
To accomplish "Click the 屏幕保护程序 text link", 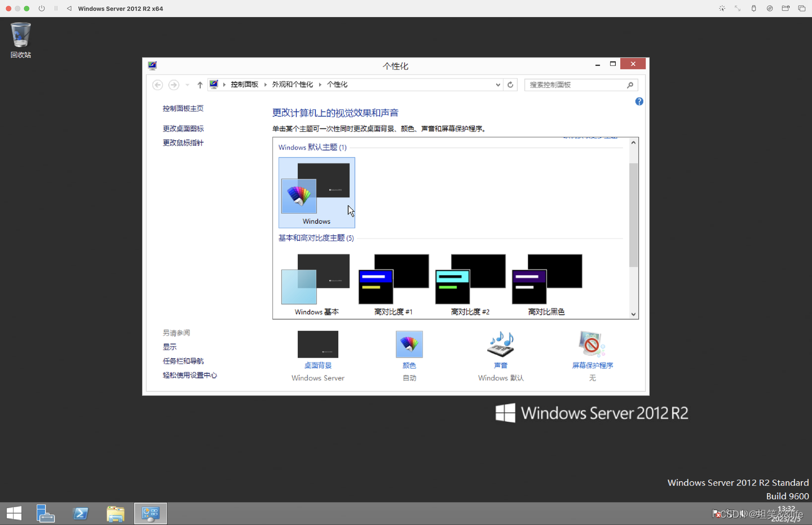I will coord(593,365).
